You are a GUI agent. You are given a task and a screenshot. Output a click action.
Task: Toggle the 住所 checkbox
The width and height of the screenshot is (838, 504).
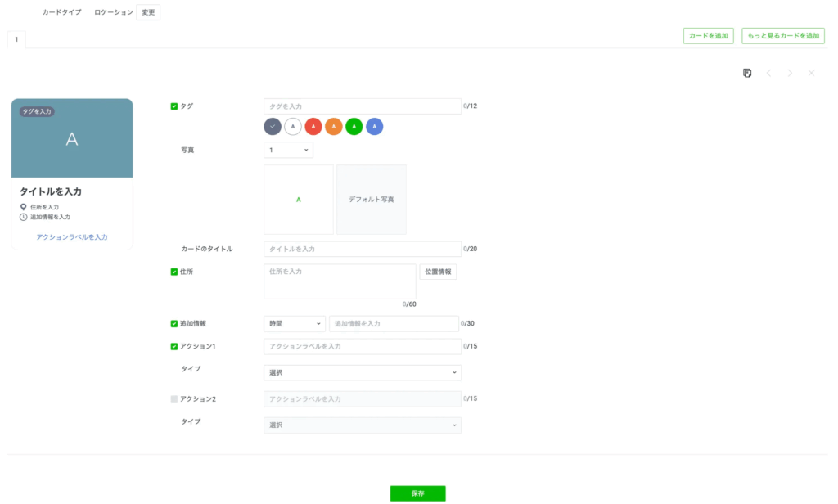point(174,272)
